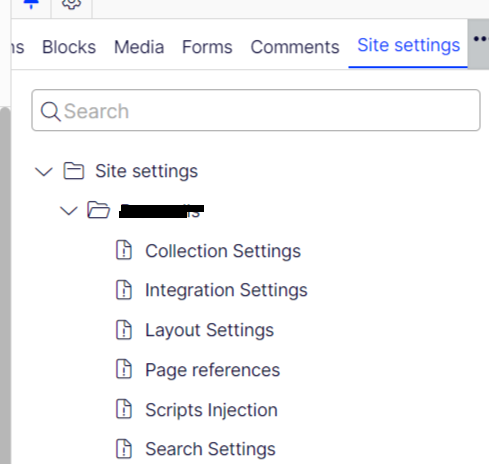Screen dimensions: 489x464
Task: Click inside the Search field
Action: tap(256, 110)
